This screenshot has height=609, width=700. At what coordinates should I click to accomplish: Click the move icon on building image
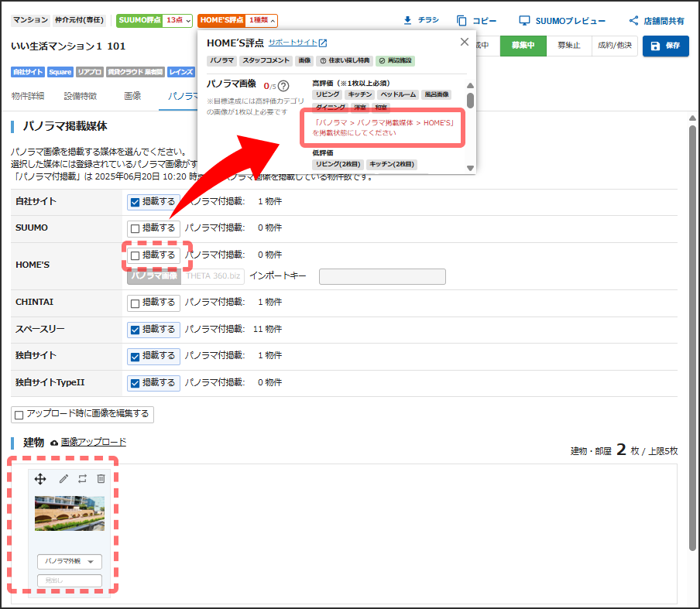coord(40,479)
